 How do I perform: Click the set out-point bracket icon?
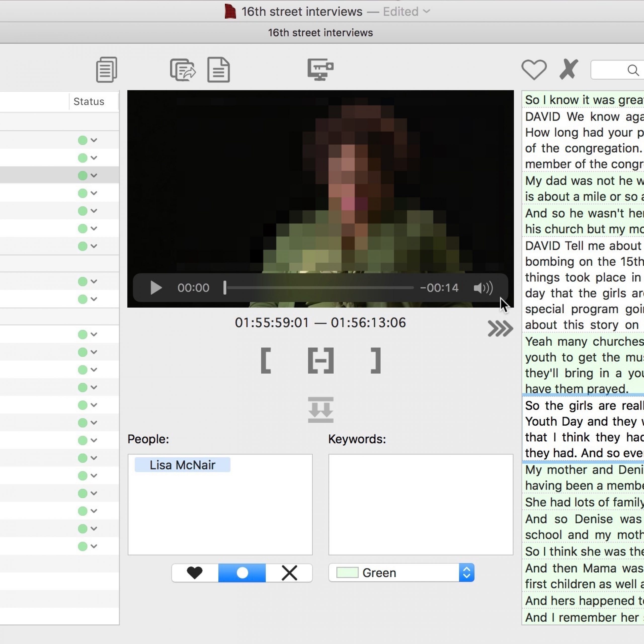[x=375, y=360]
